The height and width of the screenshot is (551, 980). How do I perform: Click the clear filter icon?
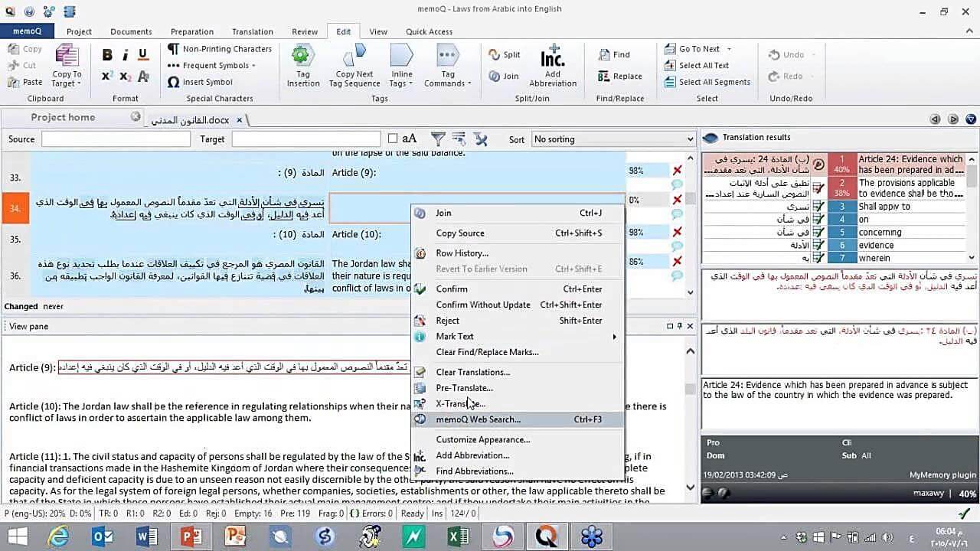point(481,139)
